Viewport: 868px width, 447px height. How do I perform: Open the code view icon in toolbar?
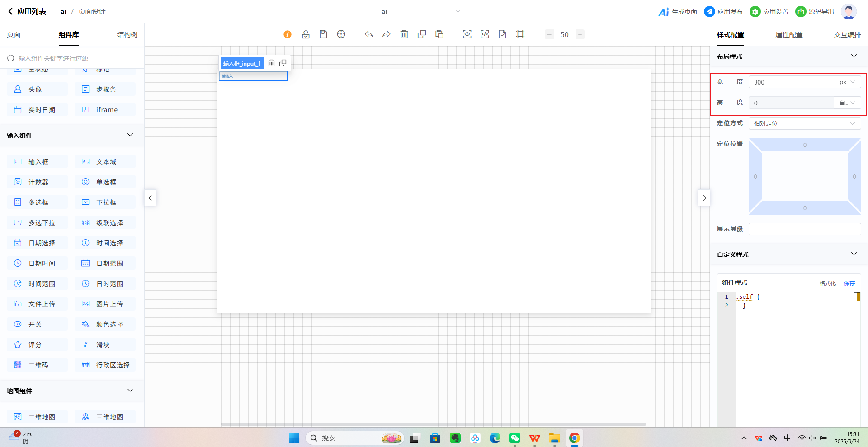[x=485, y=34]
